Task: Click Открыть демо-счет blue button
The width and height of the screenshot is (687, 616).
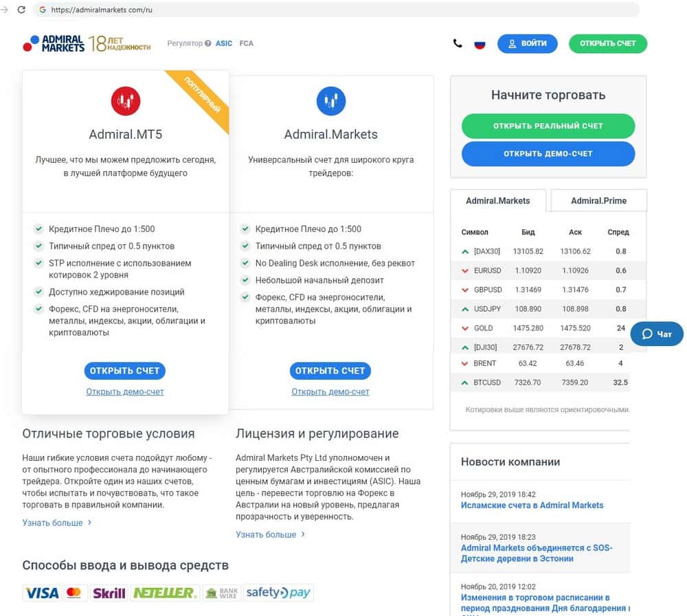Action: pos(548,154)
